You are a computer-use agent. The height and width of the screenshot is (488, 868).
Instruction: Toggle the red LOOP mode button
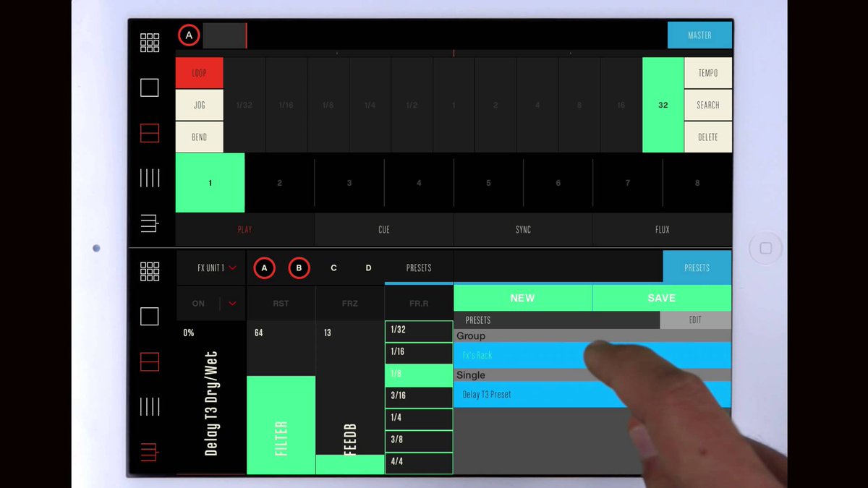click(x=200, y=73)
